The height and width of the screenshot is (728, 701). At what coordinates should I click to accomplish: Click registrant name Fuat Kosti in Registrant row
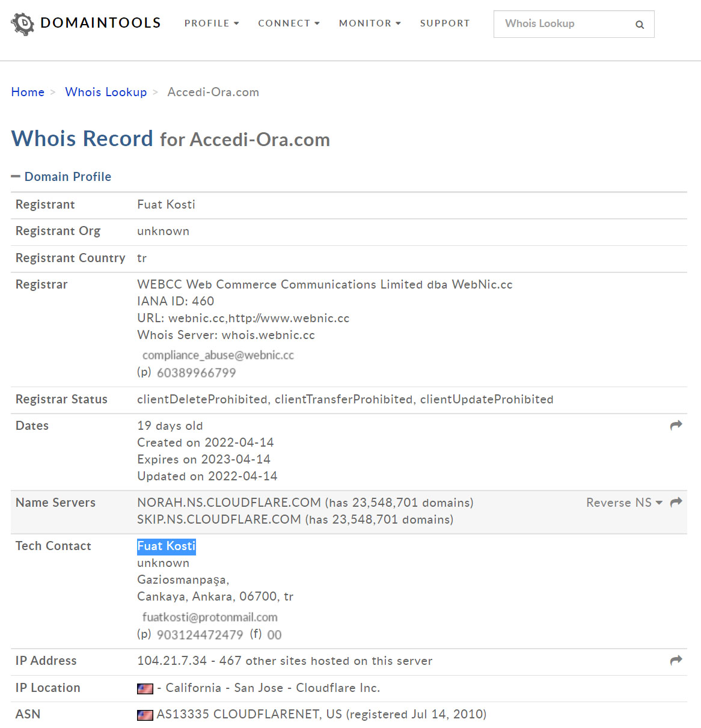166,204
